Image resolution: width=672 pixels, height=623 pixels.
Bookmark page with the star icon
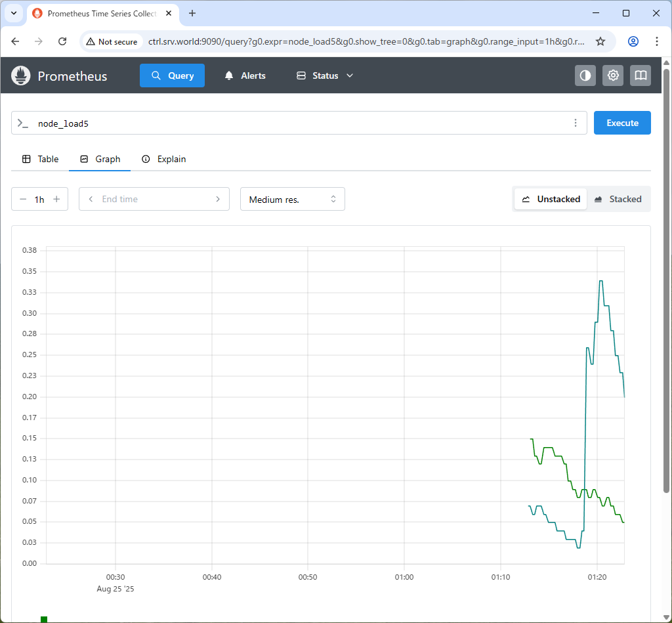click(x=600, y=41)
